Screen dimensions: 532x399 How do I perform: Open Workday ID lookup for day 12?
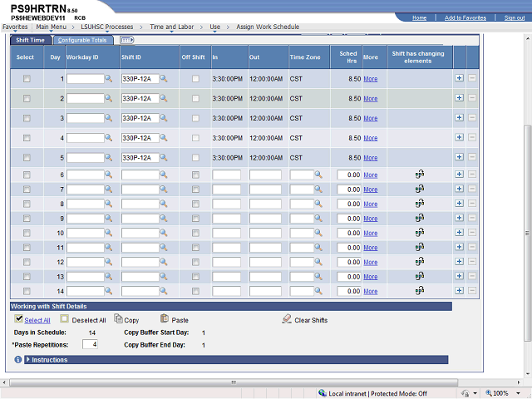pos(109,262)
